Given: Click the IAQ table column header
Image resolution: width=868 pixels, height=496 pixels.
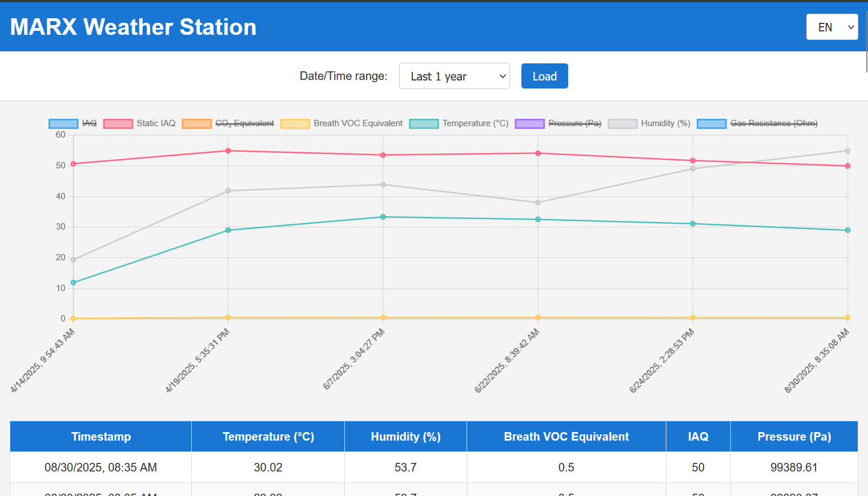Looking at the screenshot, I should (698, 437).
